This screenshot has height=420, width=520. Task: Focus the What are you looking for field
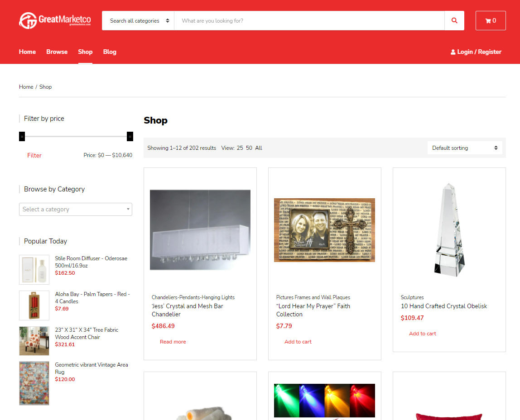point(309,20)
